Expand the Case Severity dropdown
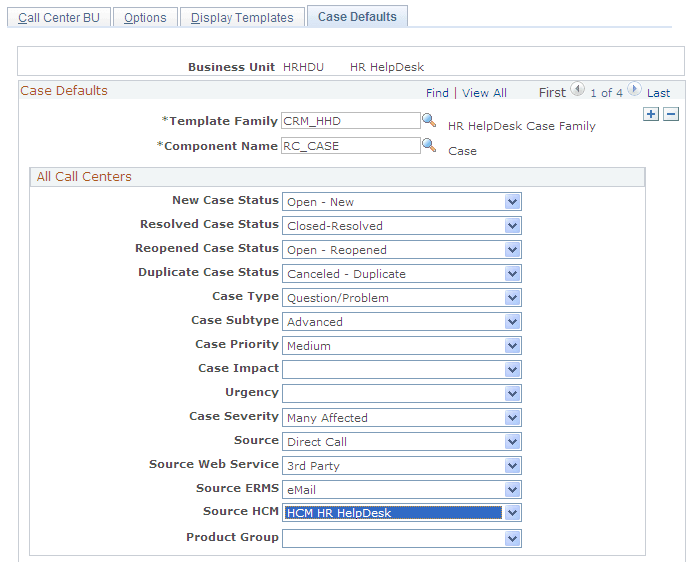The image size is (694, 562). coord(402,417)
